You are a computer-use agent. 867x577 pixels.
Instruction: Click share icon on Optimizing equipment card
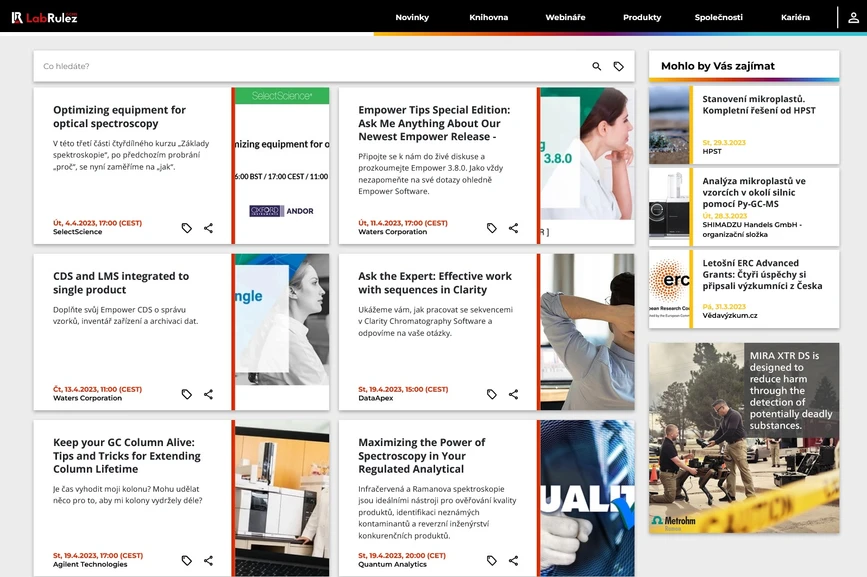click(208, 228)
